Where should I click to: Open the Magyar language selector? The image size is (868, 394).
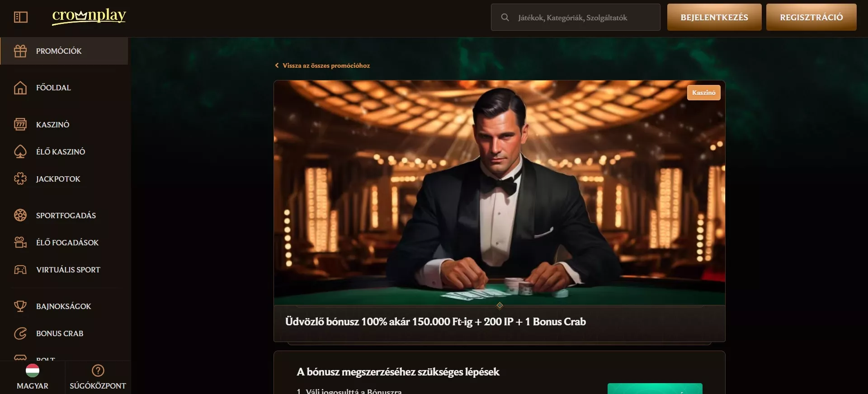coord(33,377)
